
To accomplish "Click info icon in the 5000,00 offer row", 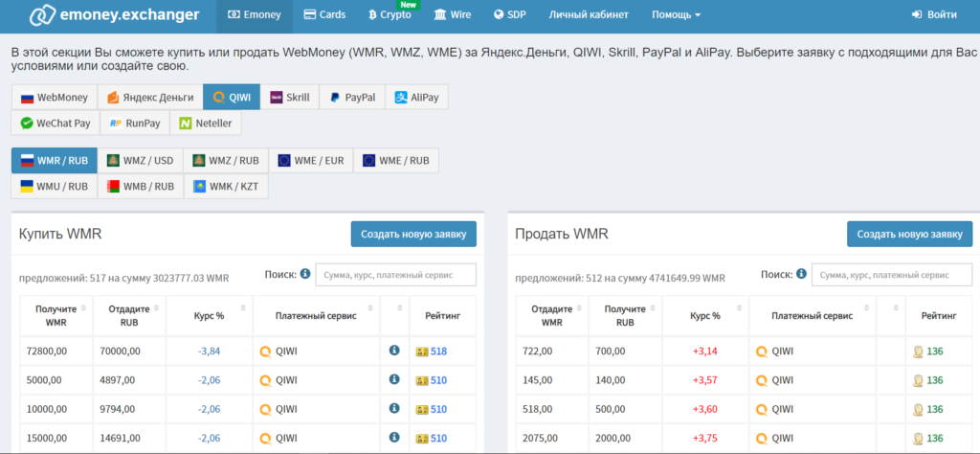I will [x=393, y=380].
